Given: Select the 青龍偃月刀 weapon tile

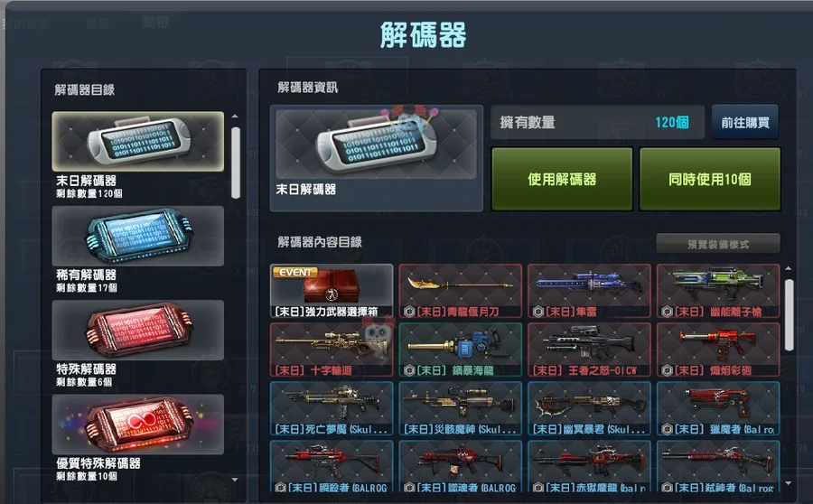Looking at the screenshot, I should pyautogui.click(x=461, y=291).
